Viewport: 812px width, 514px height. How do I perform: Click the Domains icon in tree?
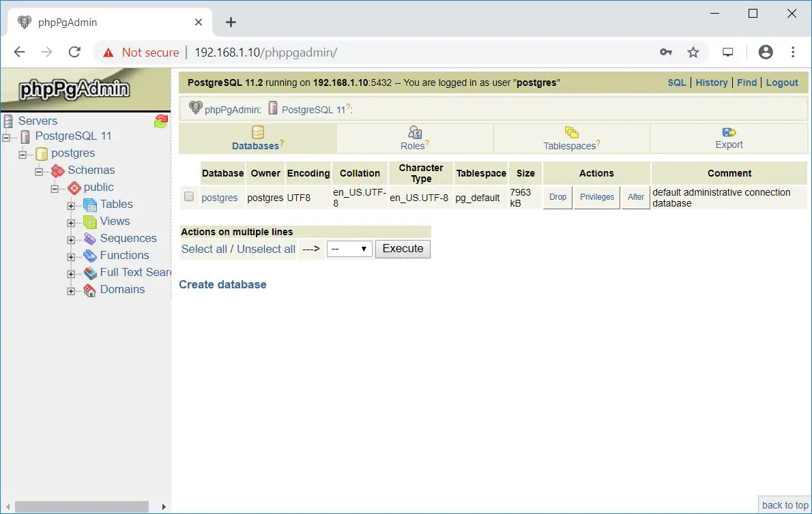tap(90, 290)
